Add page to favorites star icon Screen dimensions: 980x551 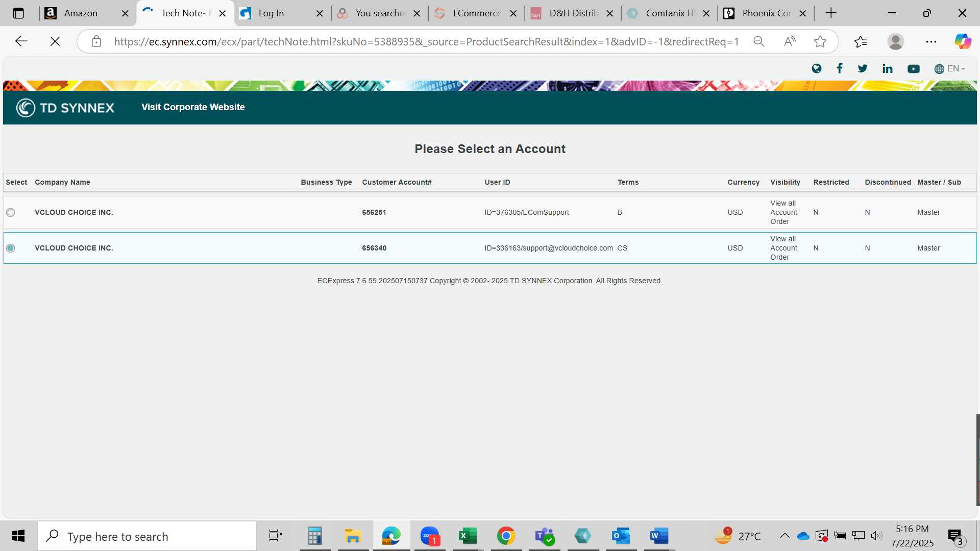pos(820,41)
